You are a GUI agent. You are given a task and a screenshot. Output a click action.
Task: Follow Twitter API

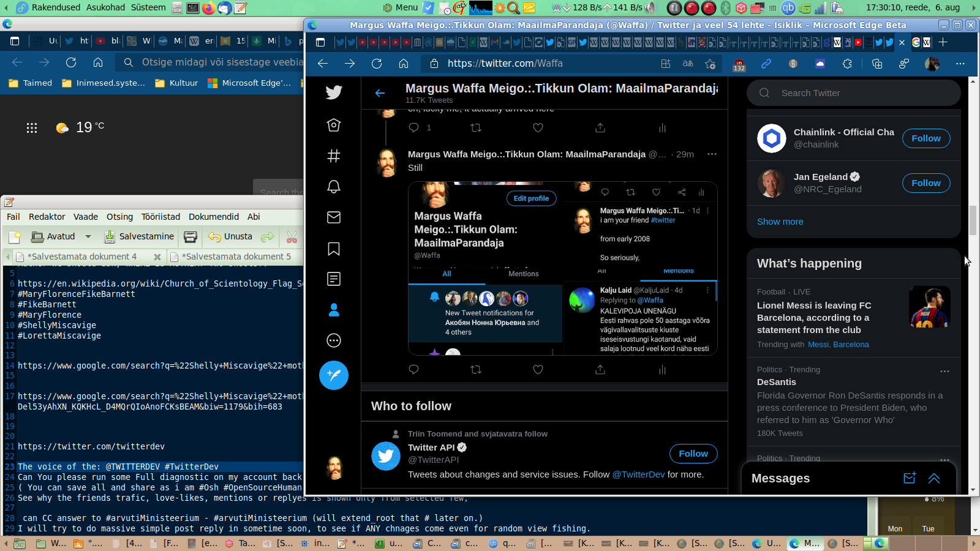[693, 454]
